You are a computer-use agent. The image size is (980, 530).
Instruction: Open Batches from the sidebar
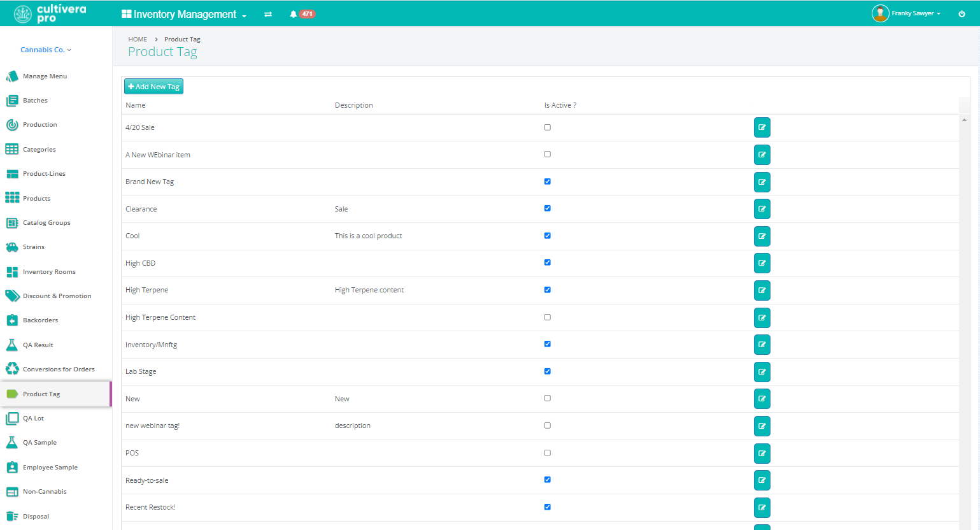35,101
